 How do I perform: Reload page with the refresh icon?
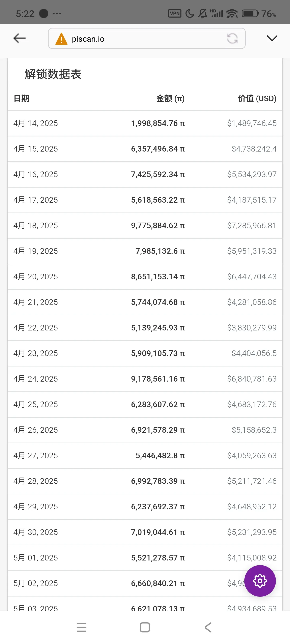click(232, 38)
